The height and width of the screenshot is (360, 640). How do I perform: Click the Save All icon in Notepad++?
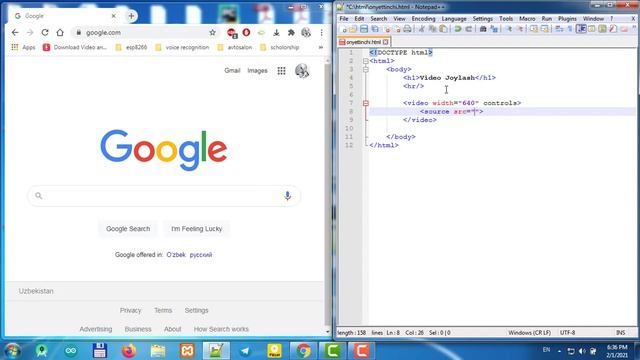click(375, 29)
